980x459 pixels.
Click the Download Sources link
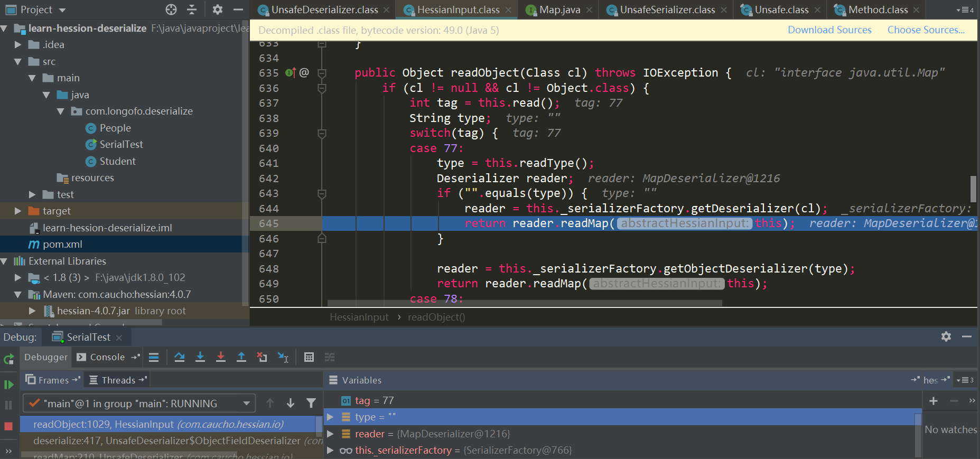click(829, 30)
